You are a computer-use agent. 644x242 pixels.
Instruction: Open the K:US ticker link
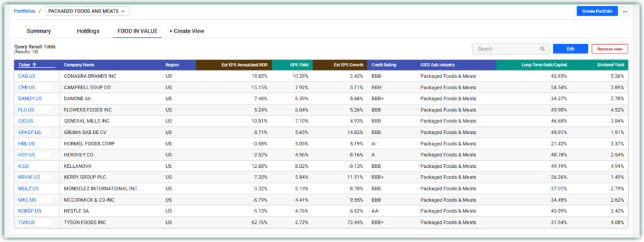point(23,166)
